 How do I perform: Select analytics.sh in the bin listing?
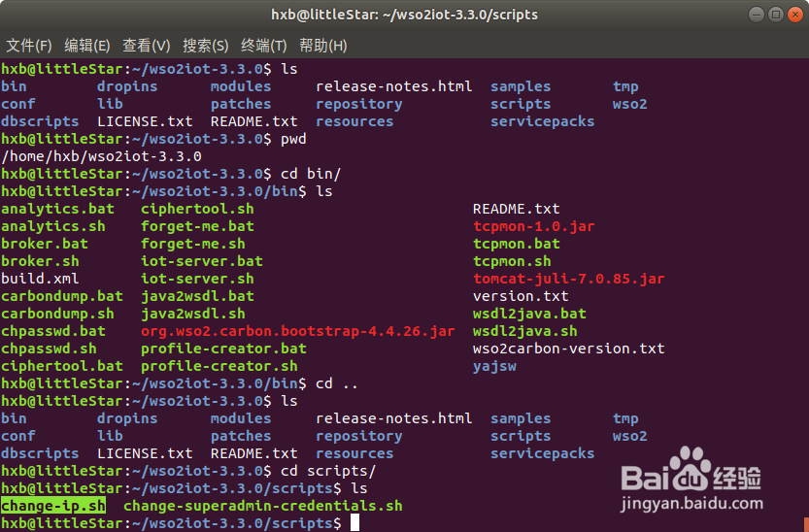pyautogui.click(x=53, y=226)
